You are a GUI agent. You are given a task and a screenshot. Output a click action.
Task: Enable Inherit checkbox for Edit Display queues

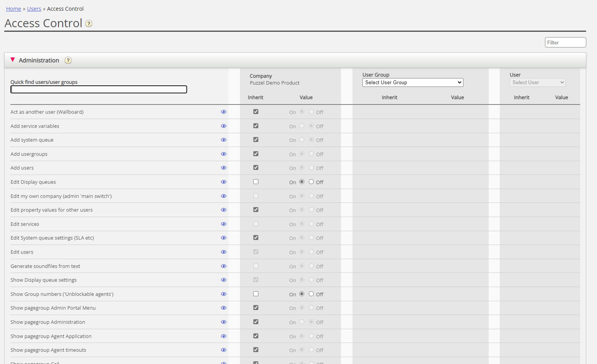[x=256, y=182]
